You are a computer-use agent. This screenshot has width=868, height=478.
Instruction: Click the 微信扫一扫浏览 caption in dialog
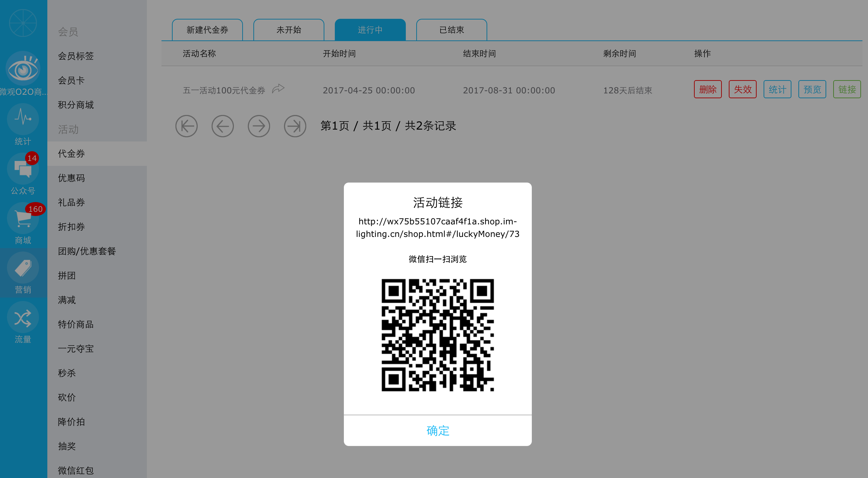(x=438, y=259)
